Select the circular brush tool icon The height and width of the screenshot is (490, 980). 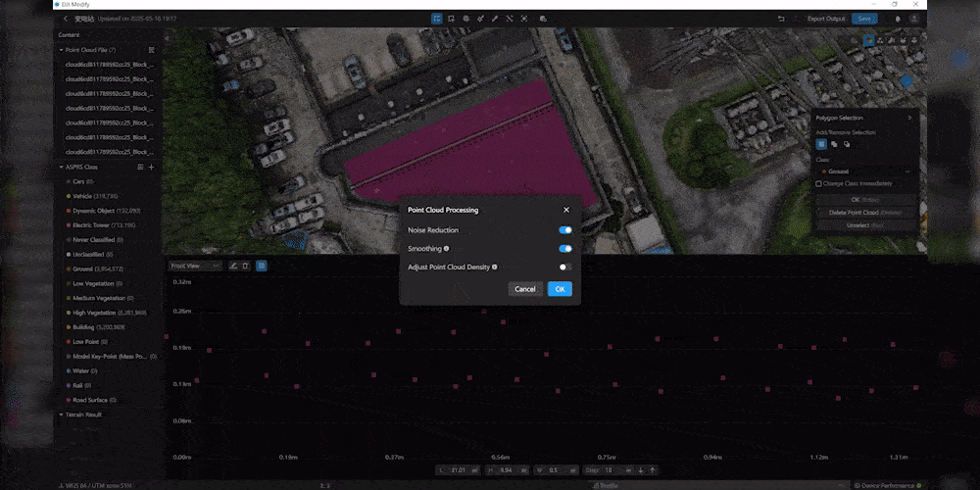point(465,19)
